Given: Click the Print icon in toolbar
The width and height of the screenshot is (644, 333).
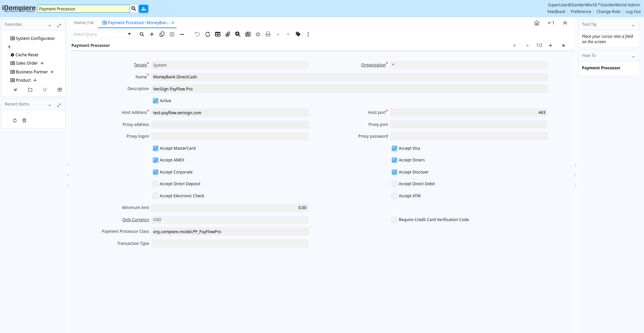Looking at the screenshot, I should point(268,34).
